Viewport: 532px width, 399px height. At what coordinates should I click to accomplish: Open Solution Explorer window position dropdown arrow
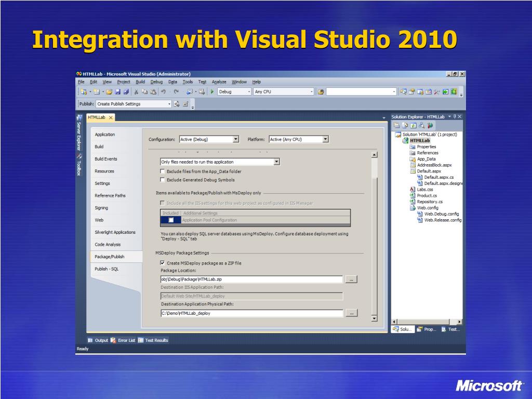click(x=449, y=116)
